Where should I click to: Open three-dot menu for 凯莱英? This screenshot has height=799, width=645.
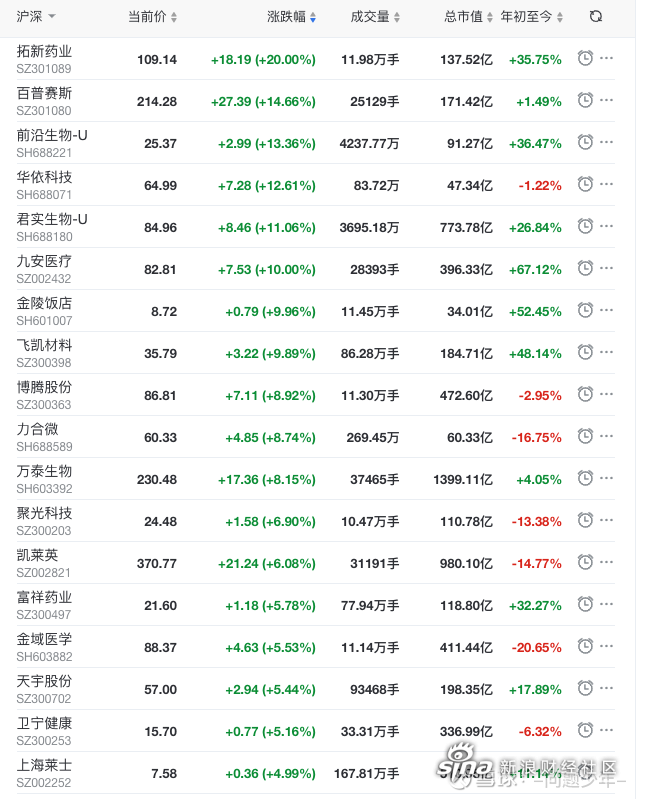tap(606, 563)
